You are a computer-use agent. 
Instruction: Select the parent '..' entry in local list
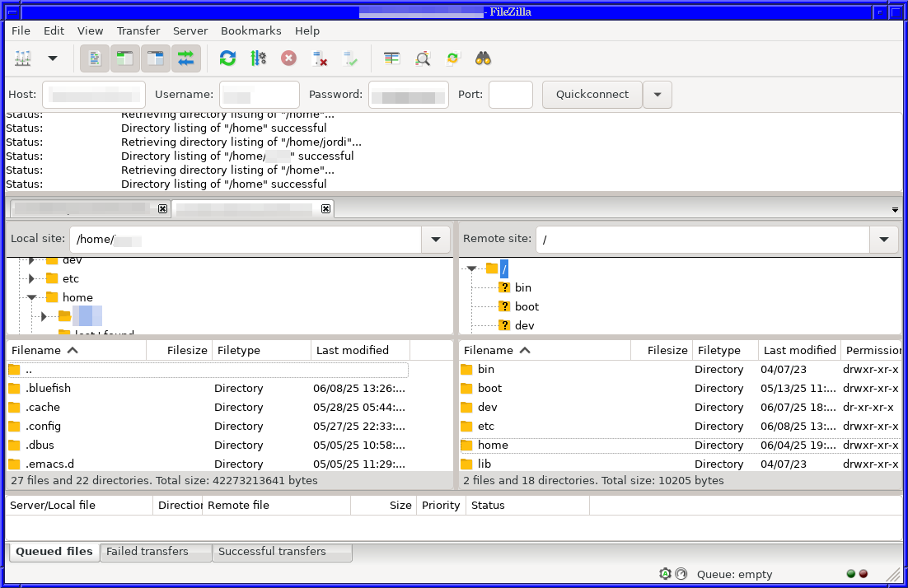(x=208, y=370)
